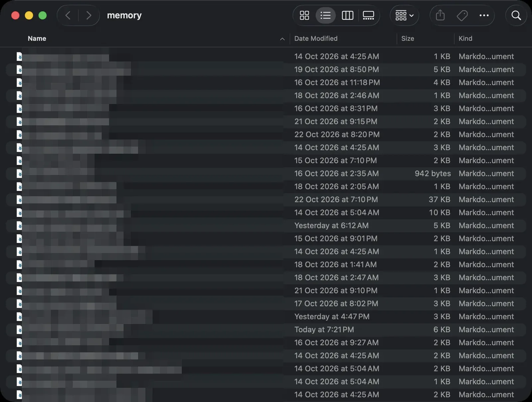Click file icon of row Yesterday at 4:47 PM
Screen dimensions: 532x402
(19, 317)
